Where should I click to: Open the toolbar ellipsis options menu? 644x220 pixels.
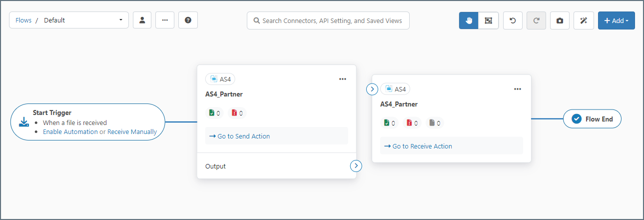coord(165,20)
